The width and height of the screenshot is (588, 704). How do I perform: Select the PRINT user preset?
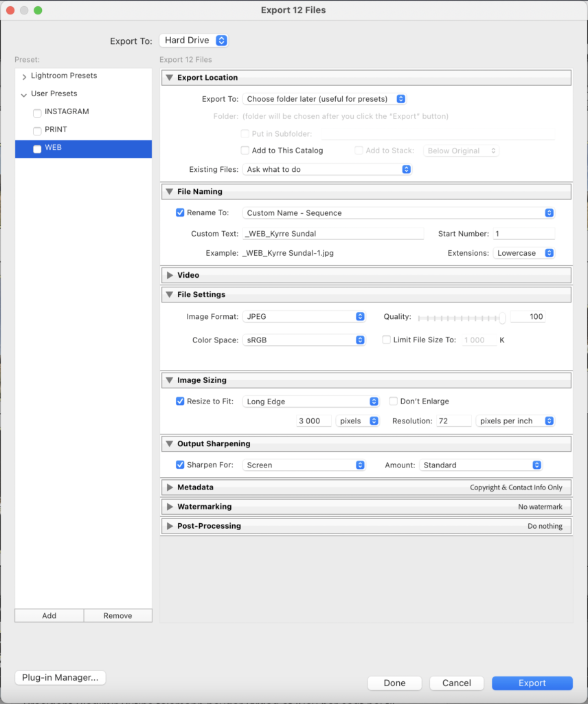pyautogui.click(x=56, y=129)
